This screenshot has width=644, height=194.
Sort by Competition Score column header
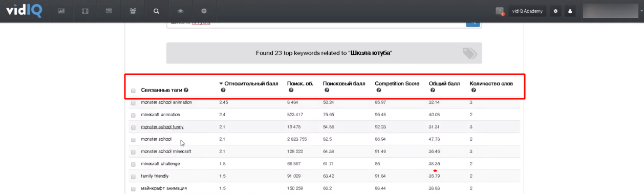tap(397, 83)
